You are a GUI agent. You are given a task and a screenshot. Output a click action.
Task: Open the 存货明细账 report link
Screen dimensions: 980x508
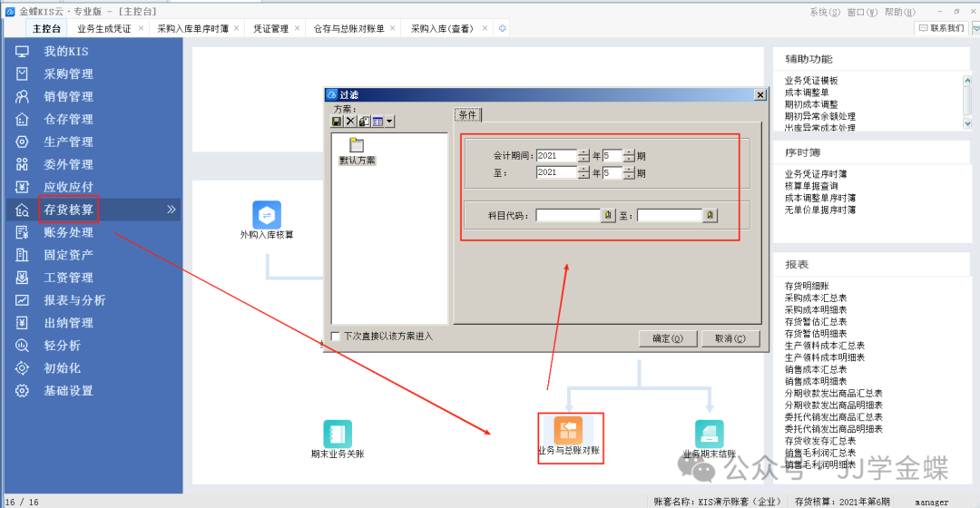pyautogui.click(x=807, y=286)
